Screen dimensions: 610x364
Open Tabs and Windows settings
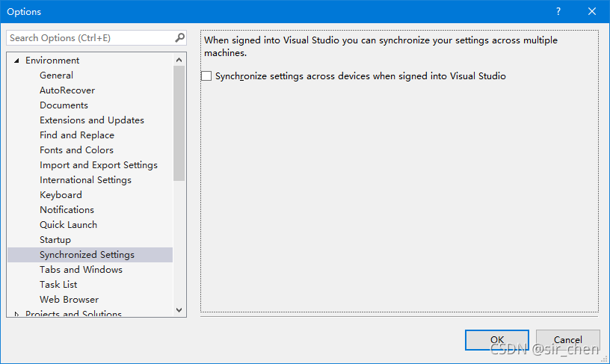[81, 270]
